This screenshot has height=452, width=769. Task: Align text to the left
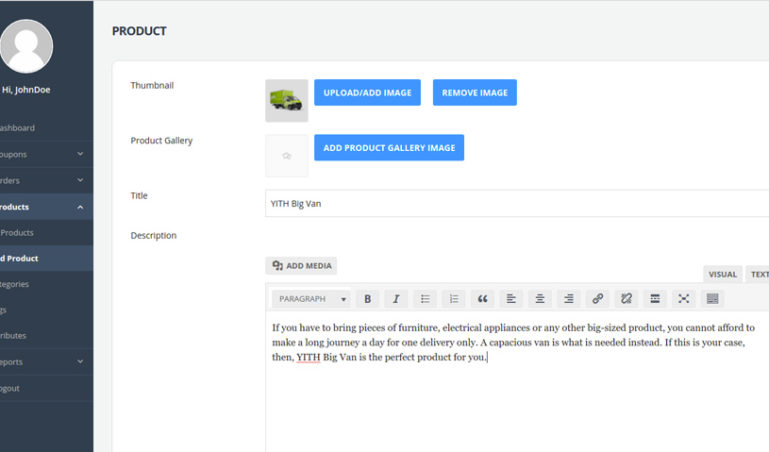(x=511, y=299)
